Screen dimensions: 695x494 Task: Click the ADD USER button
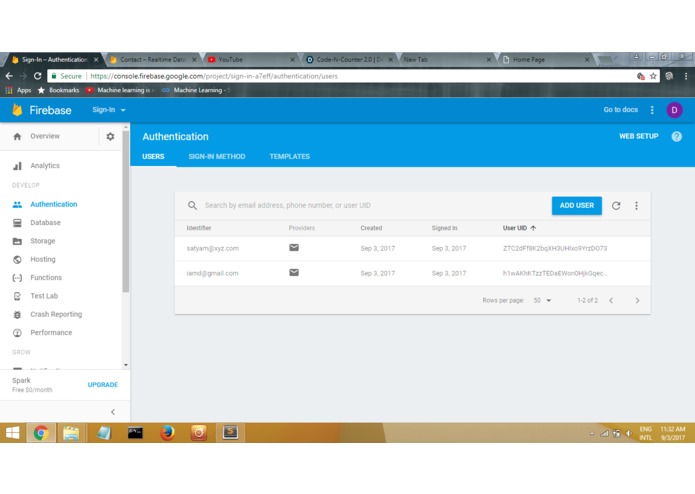pos(577,206)
